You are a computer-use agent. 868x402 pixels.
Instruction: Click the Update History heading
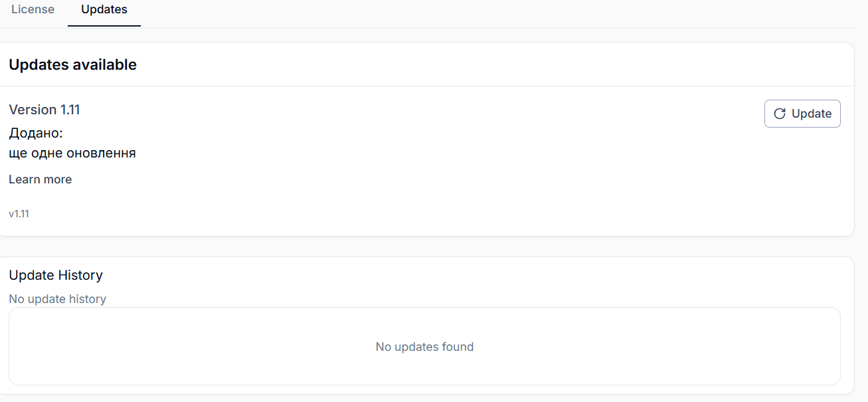click(56, 275)
